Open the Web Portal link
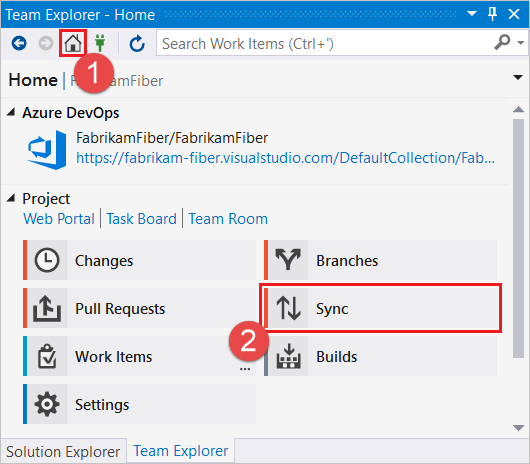This screenshot has height=464, width=530. pyautogui.click(x=59, y=219)
